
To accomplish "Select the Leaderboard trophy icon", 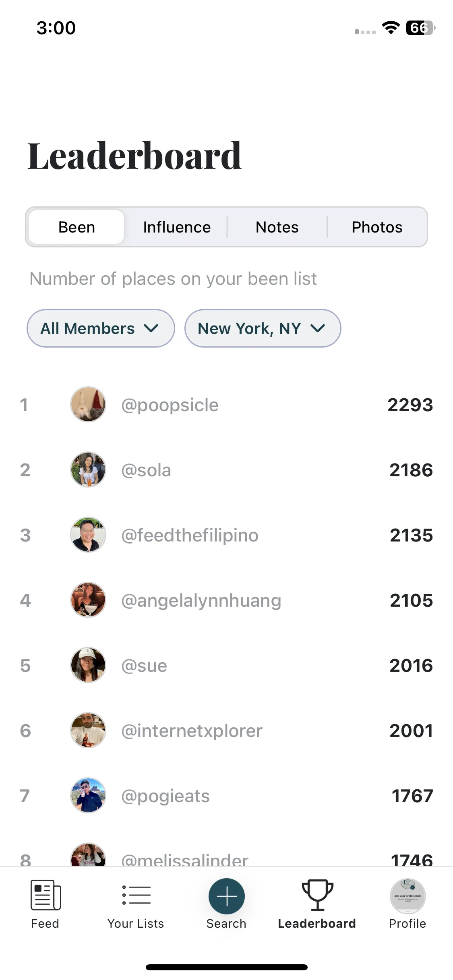I will 317,895.
